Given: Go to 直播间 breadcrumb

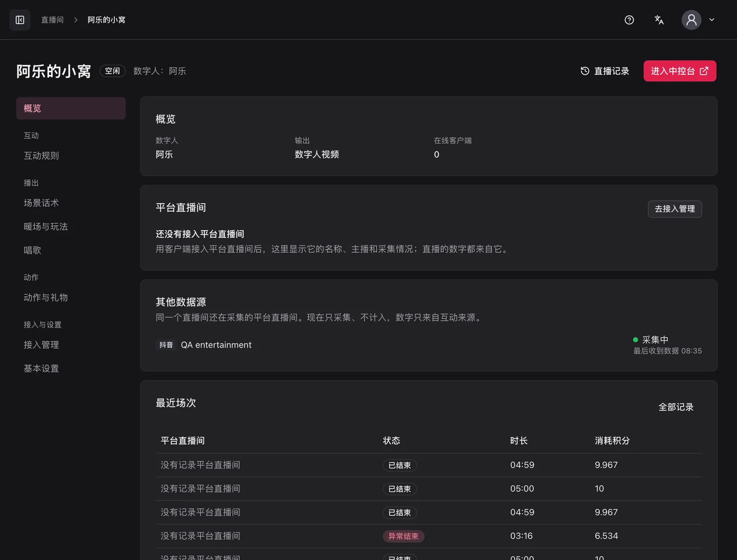Looking at the screenshot, I should point(52,20).
